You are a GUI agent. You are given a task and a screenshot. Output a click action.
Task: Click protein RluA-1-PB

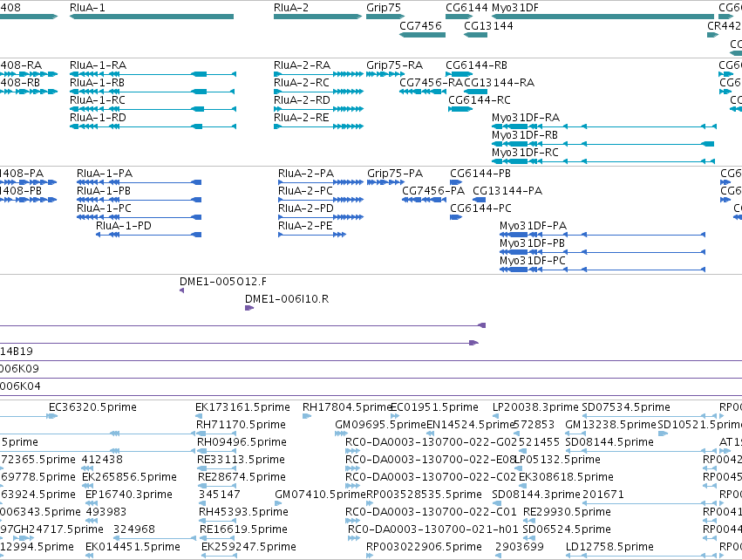point(104,191)
